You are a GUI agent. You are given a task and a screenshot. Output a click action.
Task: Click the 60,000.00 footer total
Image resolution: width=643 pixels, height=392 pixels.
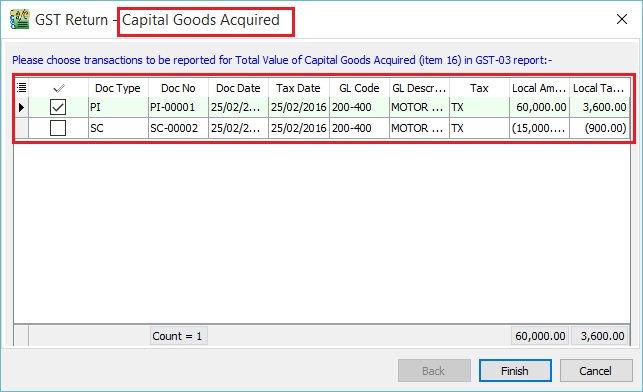(x=540, y=336)
